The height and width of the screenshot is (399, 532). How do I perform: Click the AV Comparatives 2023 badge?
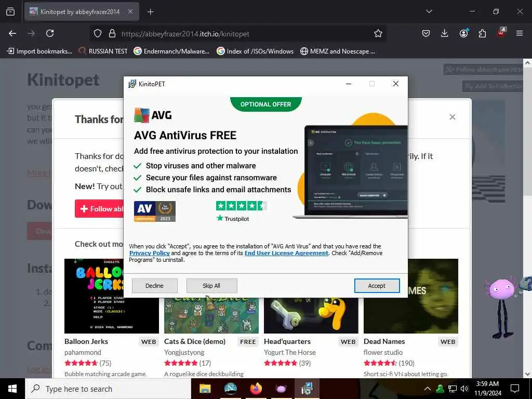click(x=155, y=211)
